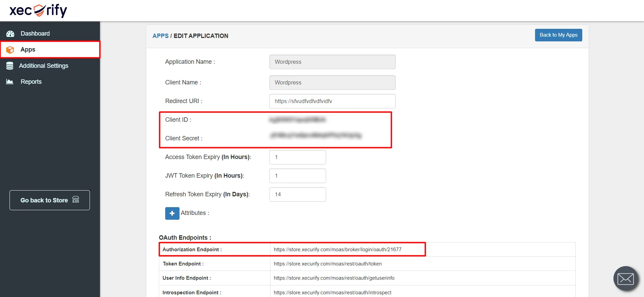Click the Back to My Apps button
This screenshot has width=644, height=297.
pyautogui.click(x=558, y=35)
